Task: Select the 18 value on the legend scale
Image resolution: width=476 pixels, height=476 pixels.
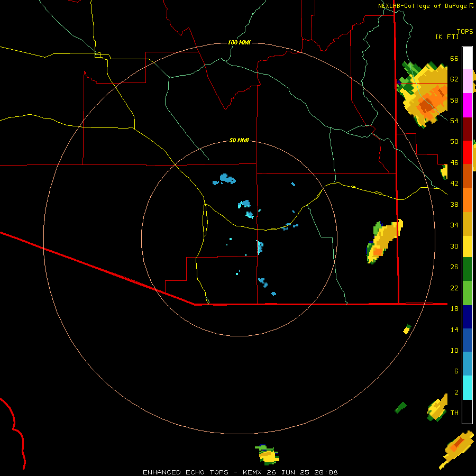Action: coord(454,309)
